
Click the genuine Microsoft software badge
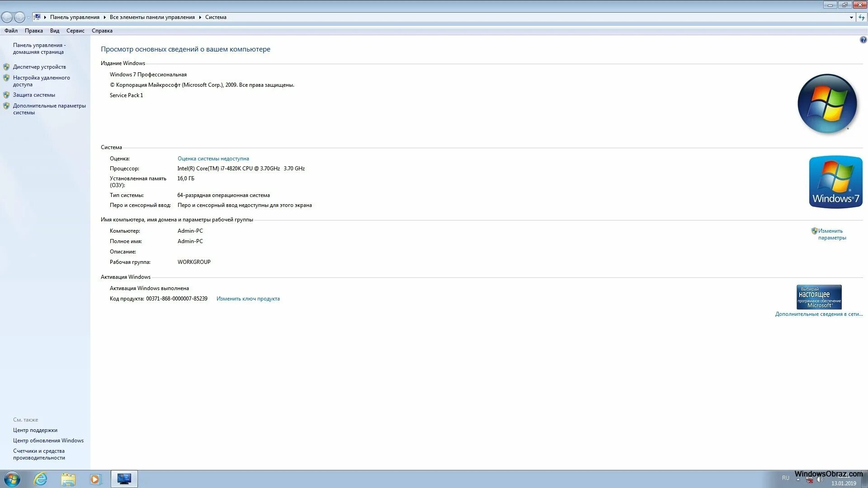pyautogui.click(x=819, y=297)
